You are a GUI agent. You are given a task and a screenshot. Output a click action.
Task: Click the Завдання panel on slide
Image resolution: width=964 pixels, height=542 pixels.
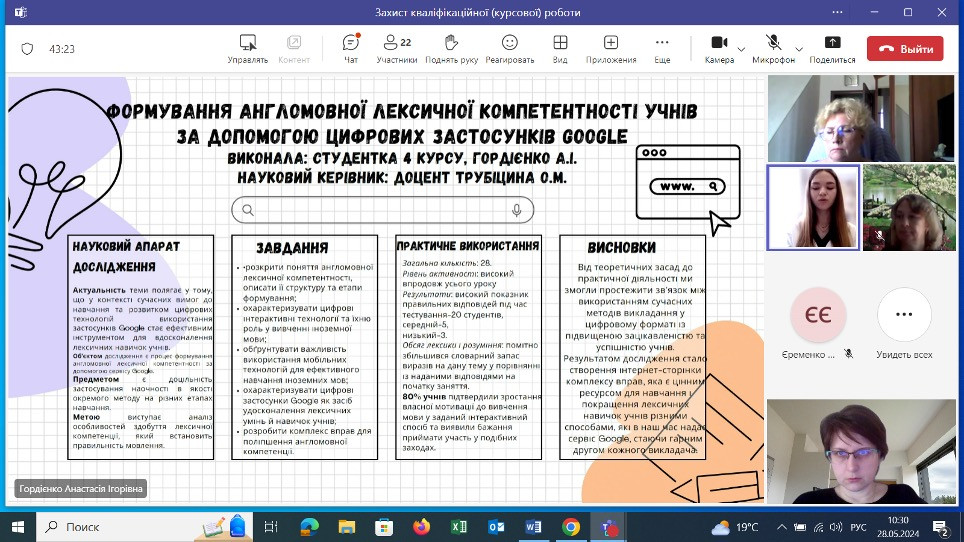304,347
